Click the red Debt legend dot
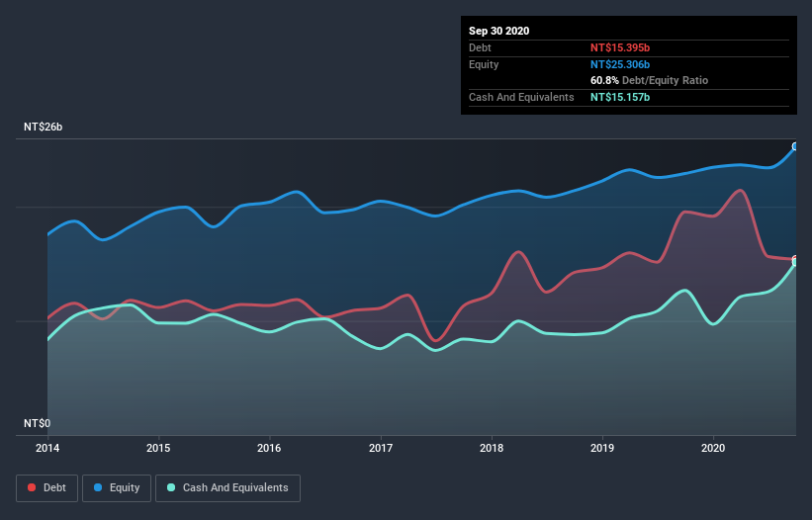This screenshot has height=520, width=812. click(x=32, y=487)
